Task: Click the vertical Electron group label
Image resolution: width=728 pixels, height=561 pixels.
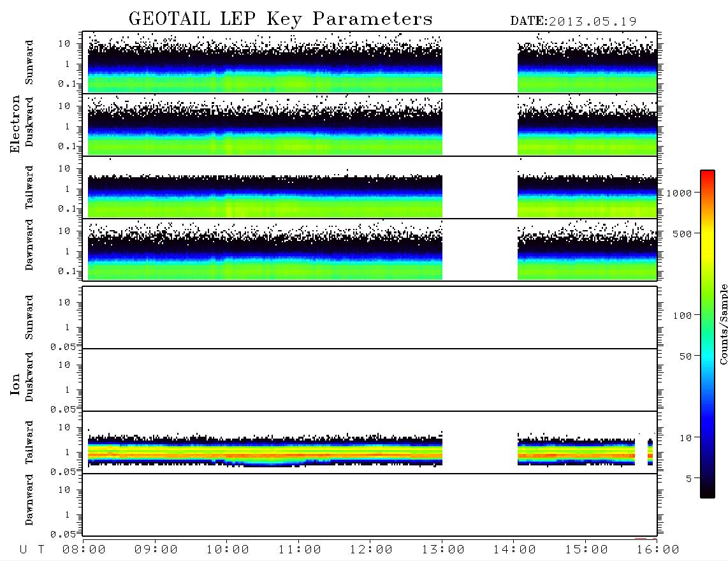Action: click(15, 124)
